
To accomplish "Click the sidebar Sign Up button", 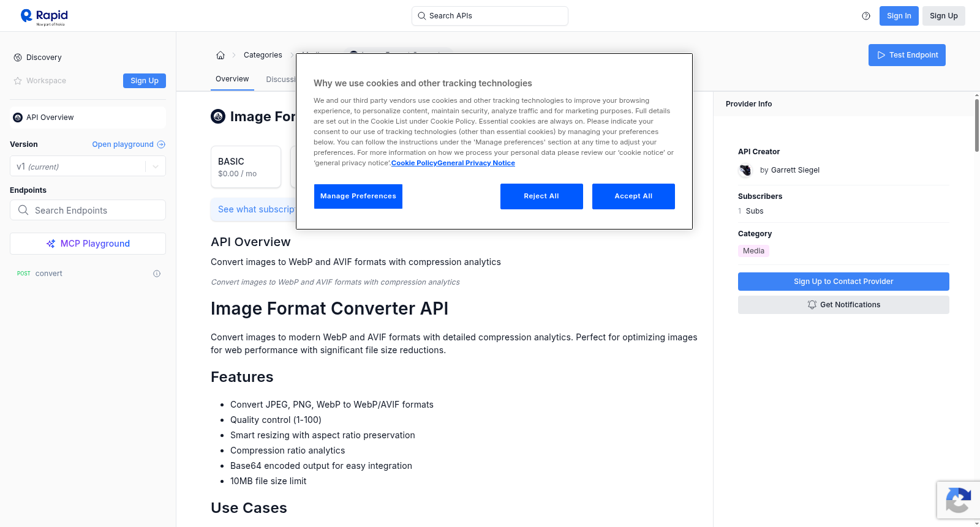I will click(145, 81).
